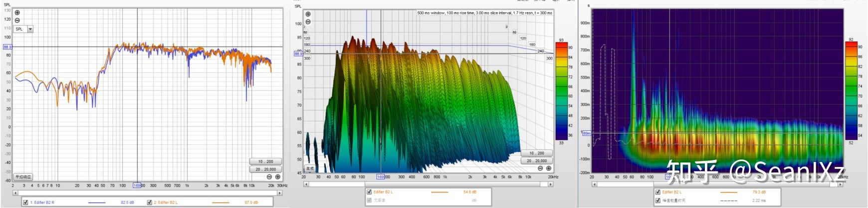This screenshot has width=868, height=208.
Task: Toggle Edifier B2 L checkbox in waterfall legend
Action: pyautogui.click(x=369, y=191)
